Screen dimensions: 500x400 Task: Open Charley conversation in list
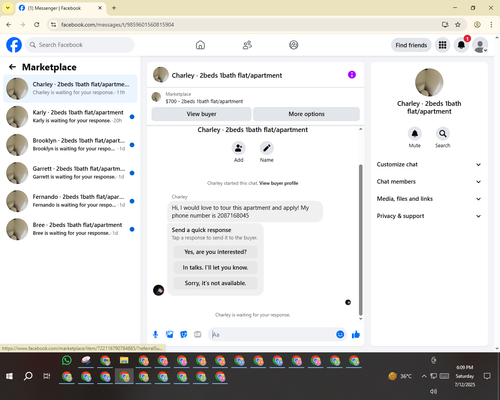pyautogui.click(x=70, y=89)
